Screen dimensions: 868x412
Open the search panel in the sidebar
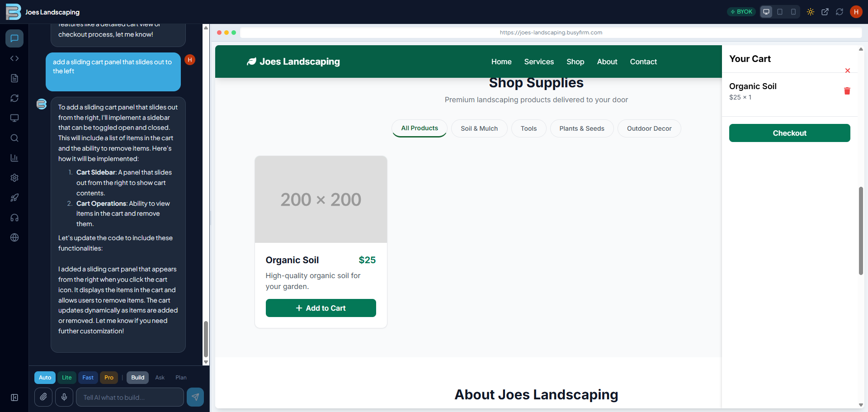tap(14, 138)
